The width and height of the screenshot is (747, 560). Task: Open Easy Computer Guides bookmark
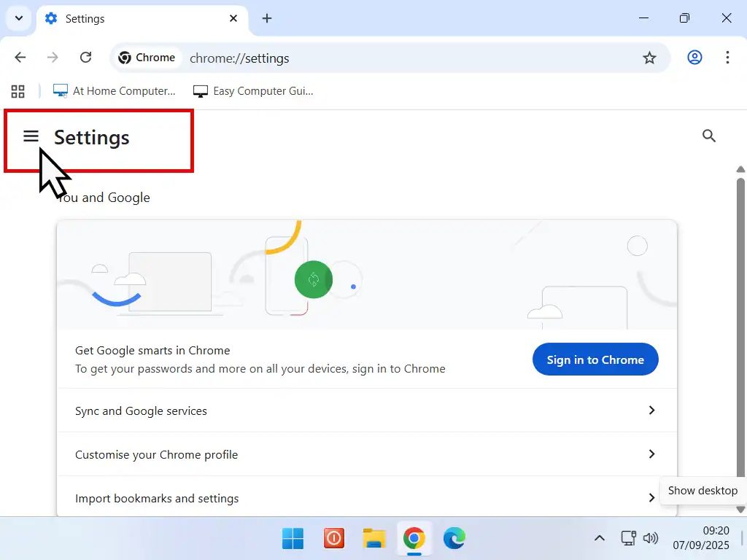(x=253, y=91)
